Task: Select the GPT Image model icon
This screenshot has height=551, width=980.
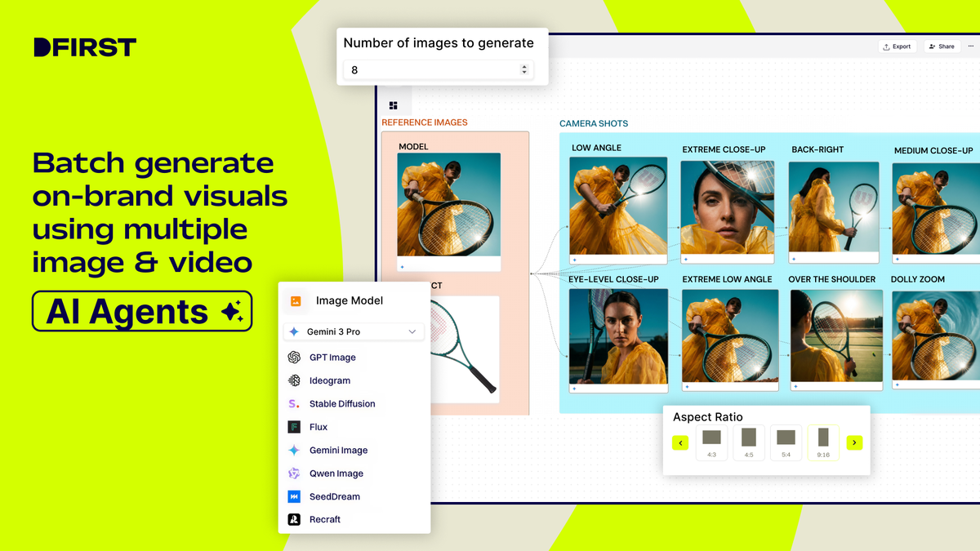Action: 293,357
